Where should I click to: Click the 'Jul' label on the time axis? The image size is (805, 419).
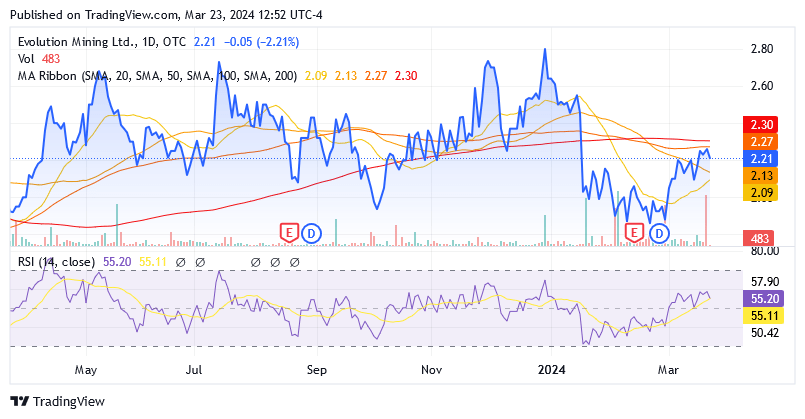[x=194, y=370]
